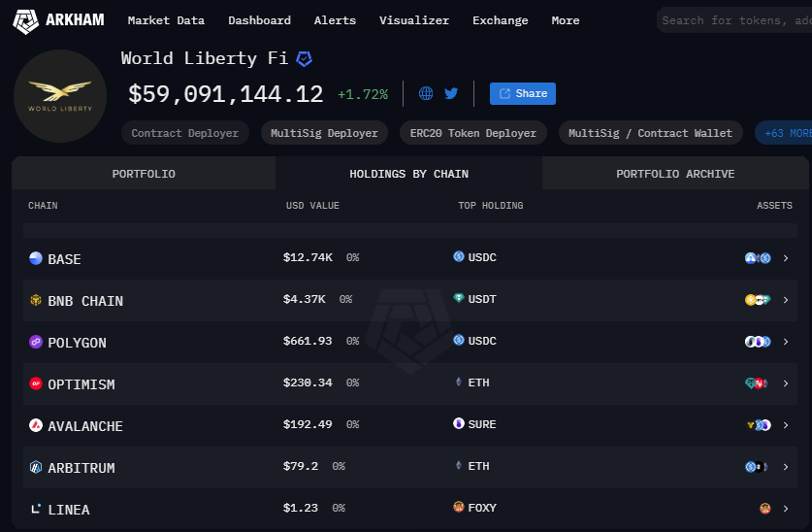This screenshot has width=812, height=532.
Task: Show the +63 more tags
Action: click(x=785, y=133)
